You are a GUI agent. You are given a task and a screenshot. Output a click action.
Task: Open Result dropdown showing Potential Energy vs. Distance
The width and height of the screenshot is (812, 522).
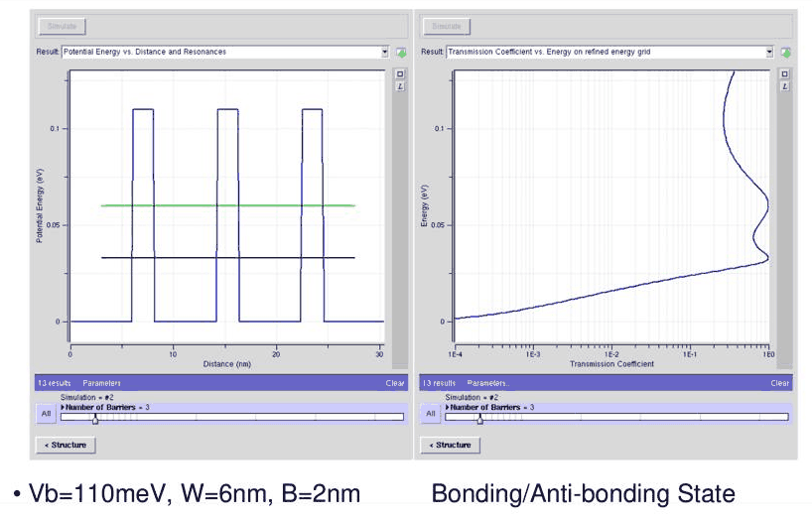225,52
